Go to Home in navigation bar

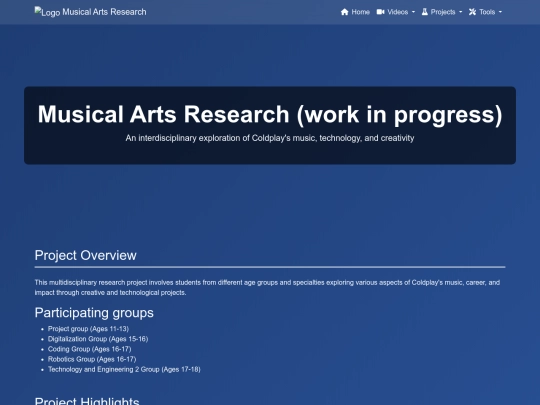[361, 12]
